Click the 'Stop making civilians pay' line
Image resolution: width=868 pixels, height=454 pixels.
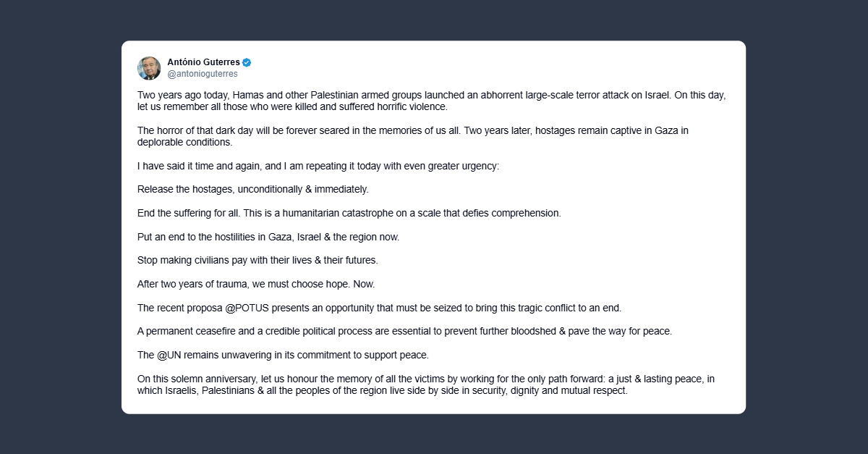tap(258, 260)
